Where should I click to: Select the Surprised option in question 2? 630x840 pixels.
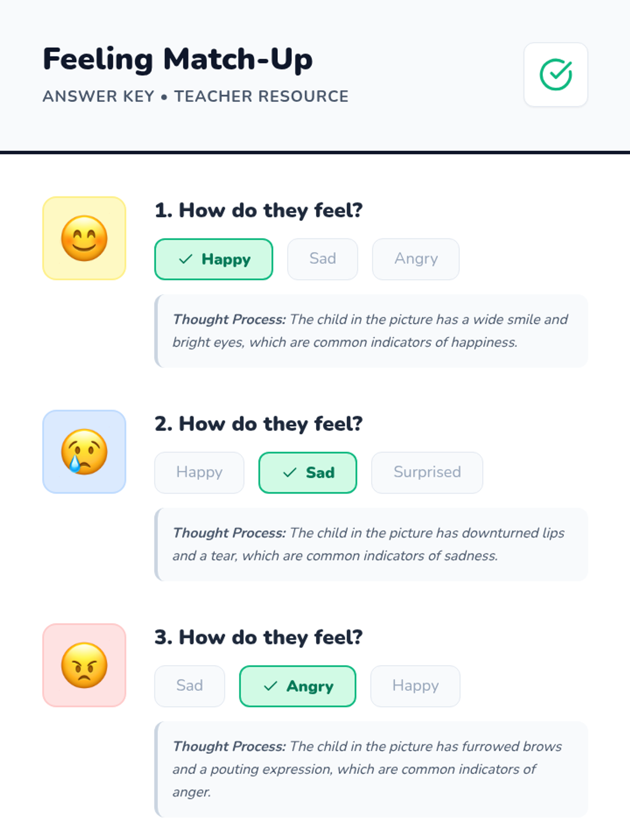click(x=427, y=472)
